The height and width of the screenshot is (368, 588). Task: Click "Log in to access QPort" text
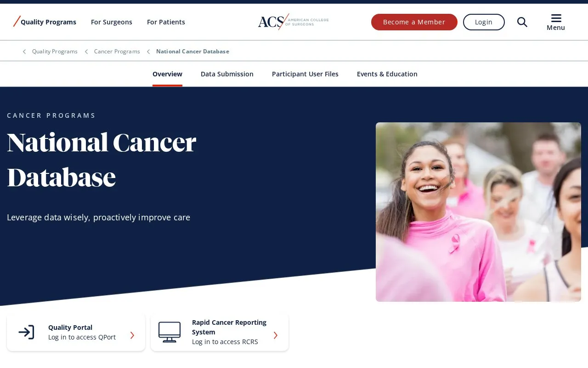[x=82, y=337]
